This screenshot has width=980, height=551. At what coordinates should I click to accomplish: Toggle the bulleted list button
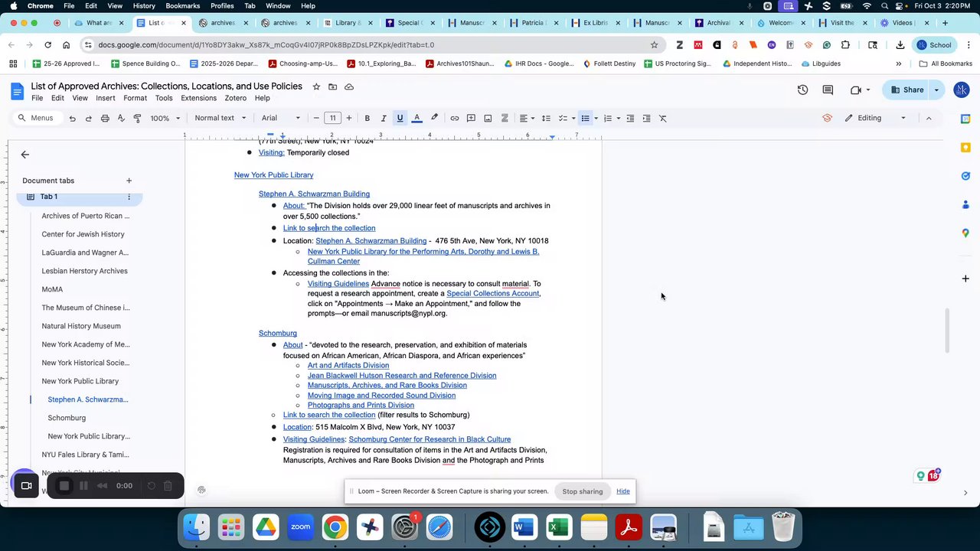pyautogui.click(x=585, y=119)
